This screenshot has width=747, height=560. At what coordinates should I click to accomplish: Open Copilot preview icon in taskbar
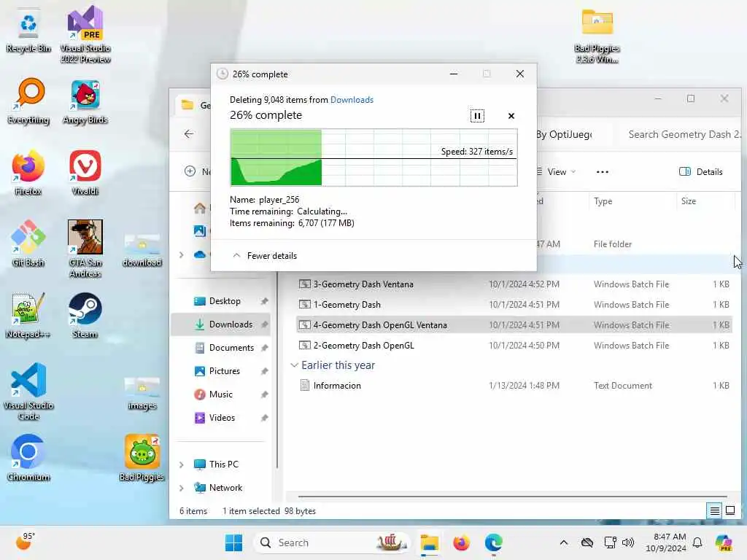[724, 542]
